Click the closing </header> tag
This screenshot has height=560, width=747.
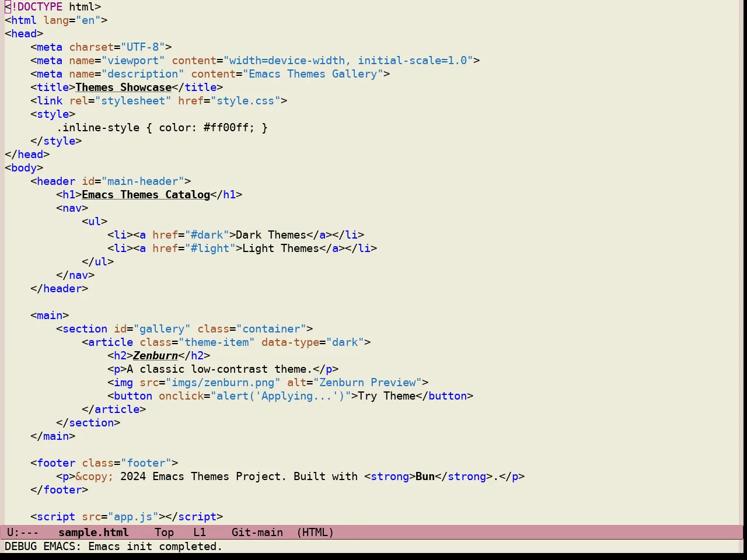[x=59, y=289]
